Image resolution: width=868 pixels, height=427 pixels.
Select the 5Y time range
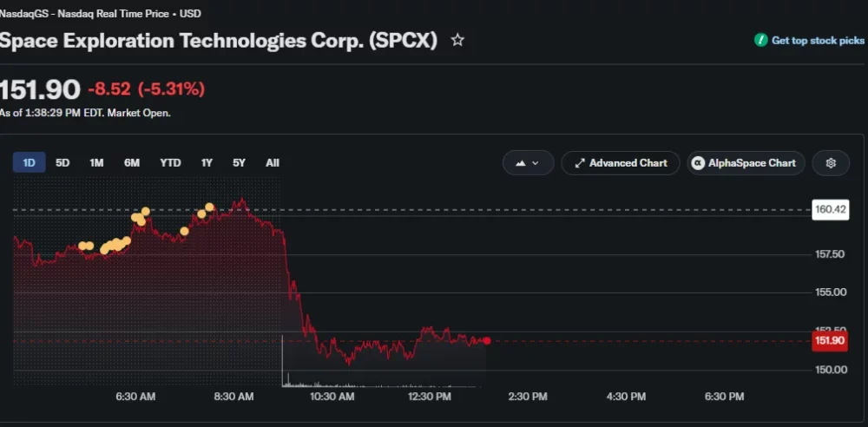click(x=240, y=163)
